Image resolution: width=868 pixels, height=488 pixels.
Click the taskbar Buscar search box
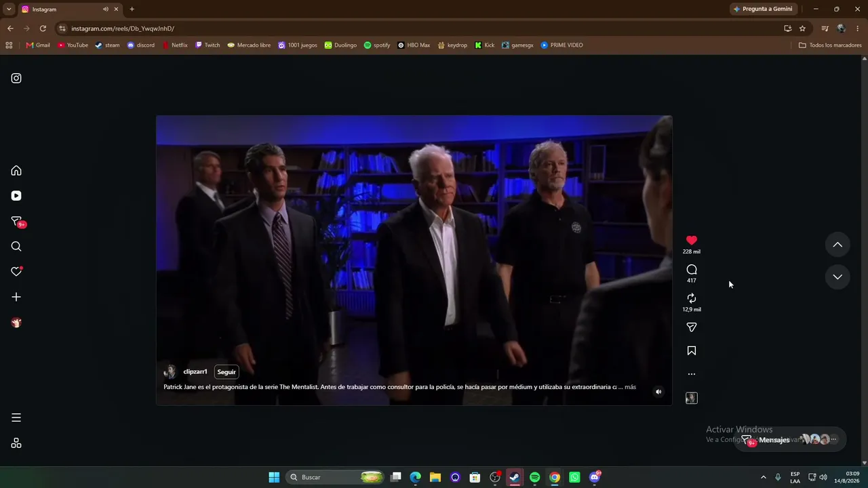pos(336,477)
